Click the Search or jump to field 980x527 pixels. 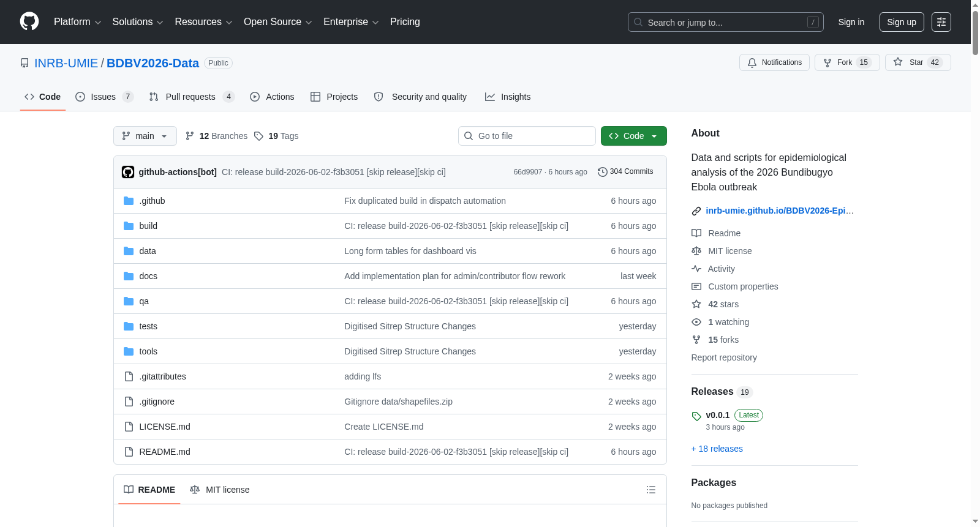click(x=726, y=22)
